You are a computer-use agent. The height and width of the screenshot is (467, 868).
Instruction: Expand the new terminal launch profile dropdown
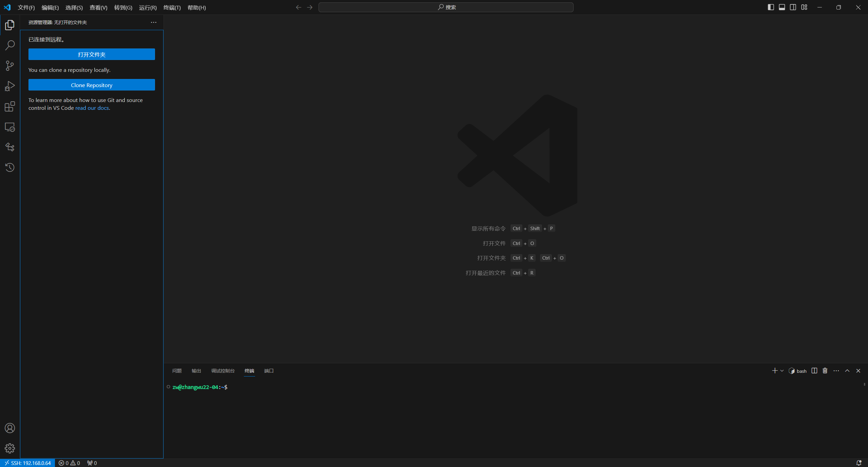pos(782,371)
